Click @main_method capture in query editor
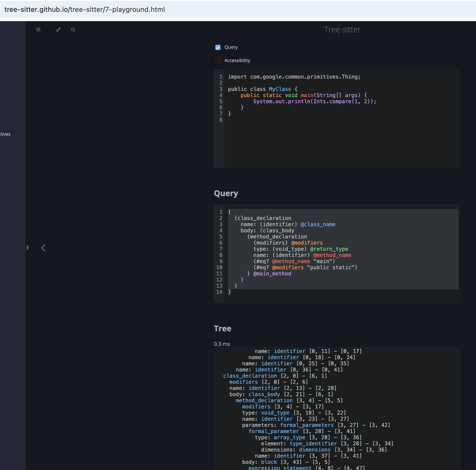Viewport: 476px width, 470px height. coord(272,274)
